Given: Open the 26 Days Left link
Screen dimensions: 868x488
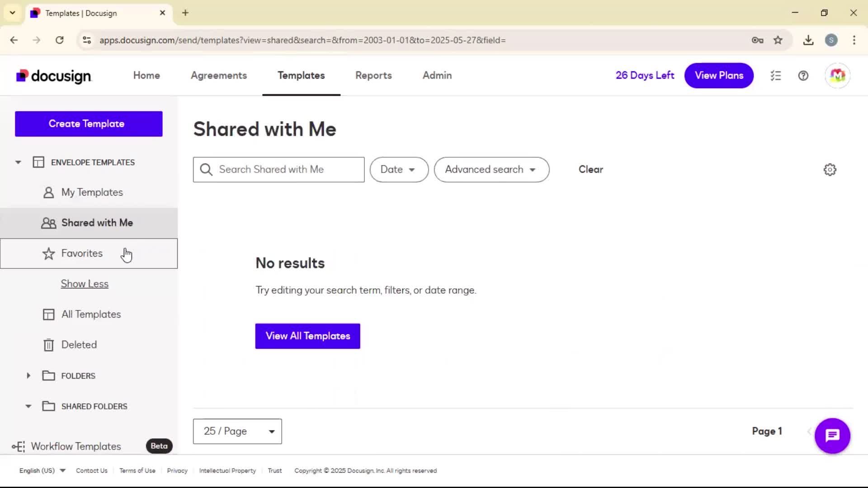Looking at the screenshot, I should tap(645, 75).
